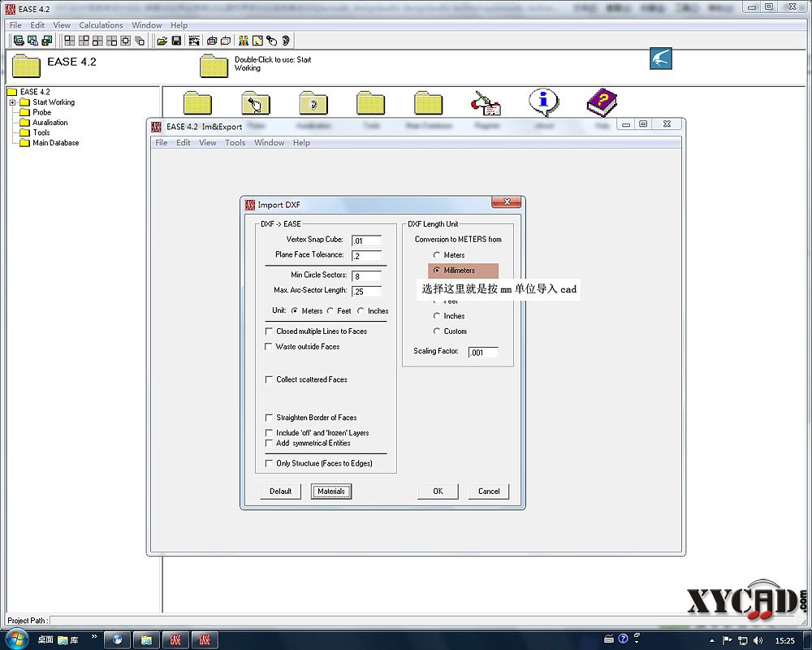Viewport: 812px width, 650px height.
Task: Confirm import with OK button
Action: [x=438, y=491]
